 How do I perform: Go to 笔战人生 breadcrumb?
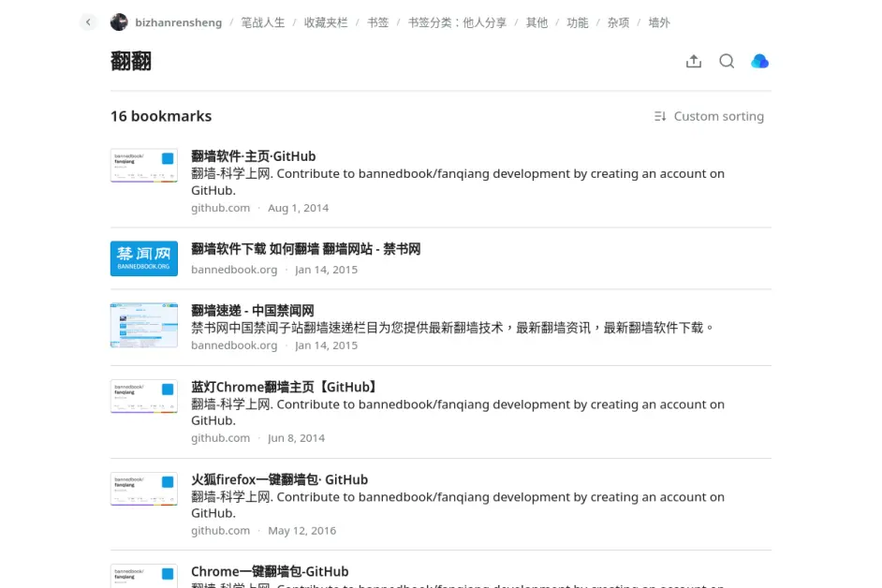pyautogui.click(x=262, y=22)
